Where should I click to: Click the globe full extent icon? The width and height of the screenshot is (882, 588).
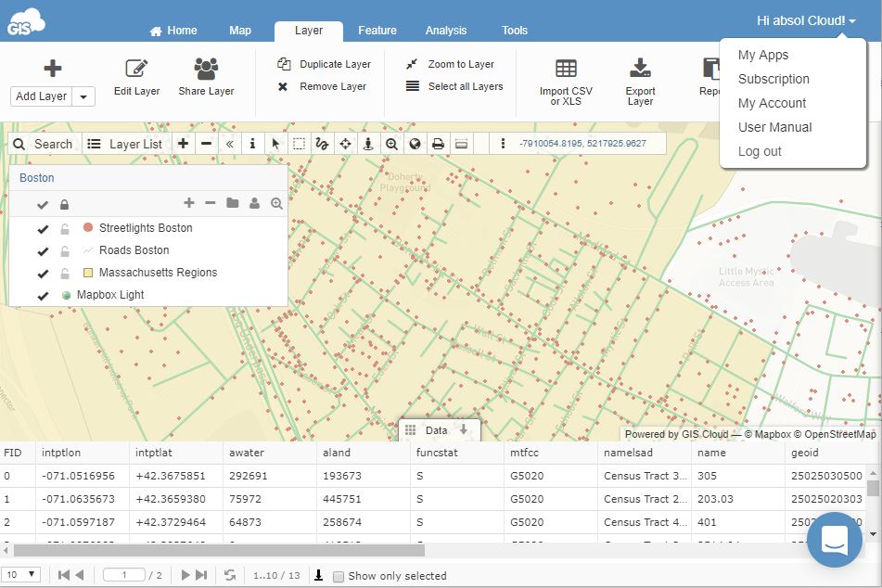pyautogui.click(x=415, y=144)
